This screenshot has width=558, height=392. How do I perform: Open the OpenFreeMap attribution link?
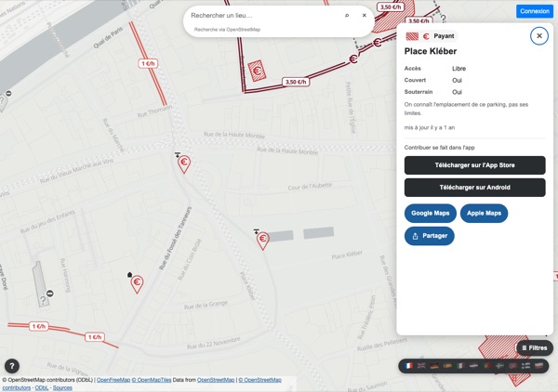coord(113,380)
